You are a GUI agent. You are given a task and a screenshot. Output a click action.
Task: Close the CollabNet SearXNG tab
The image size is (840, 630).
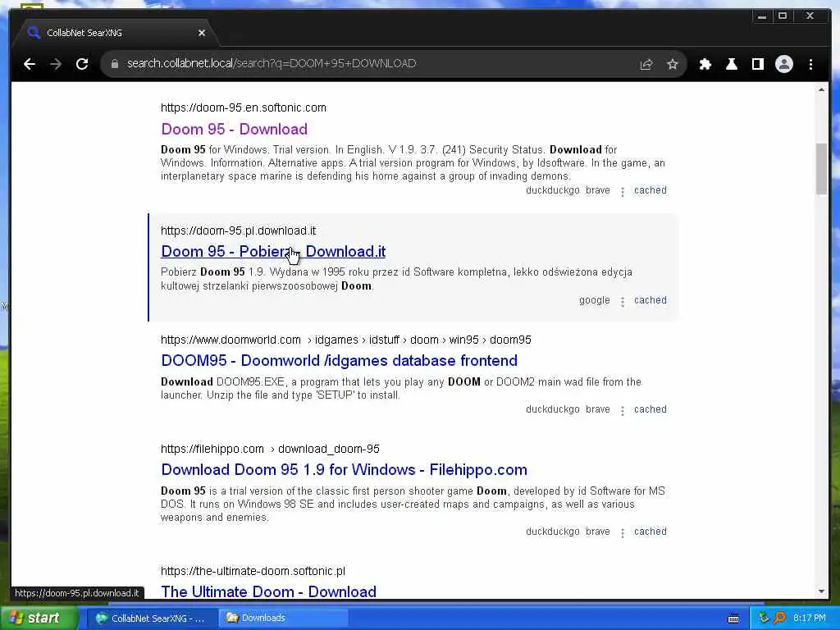pyautogui.click(x=202, y=33)
